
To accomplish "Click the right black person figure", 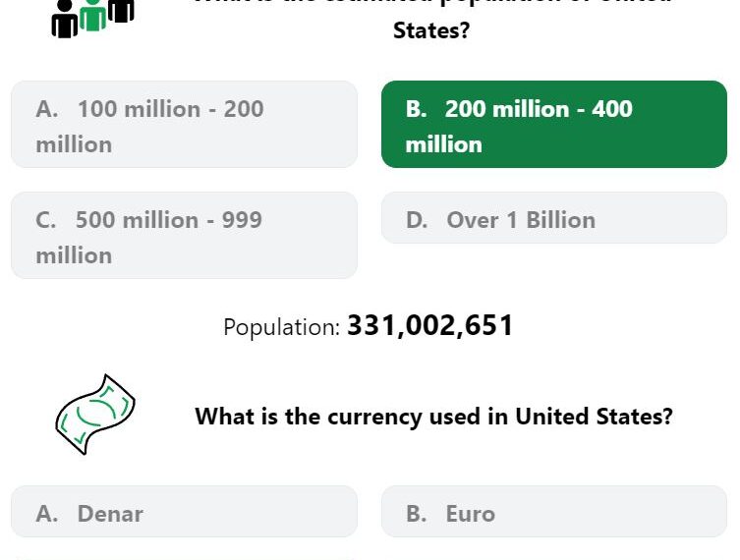I will click(121, 11).
